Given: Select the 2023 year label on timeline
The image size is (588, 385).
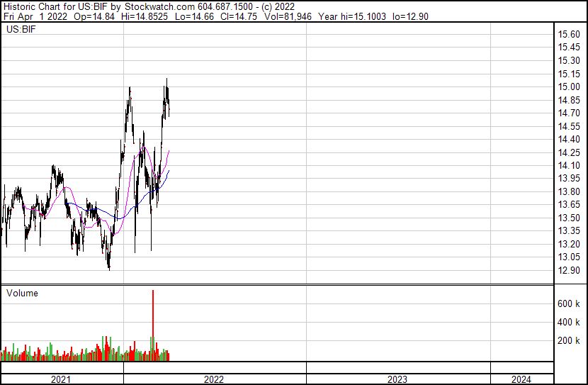Looking at the screenshot, I should click(x=397, y=379).
